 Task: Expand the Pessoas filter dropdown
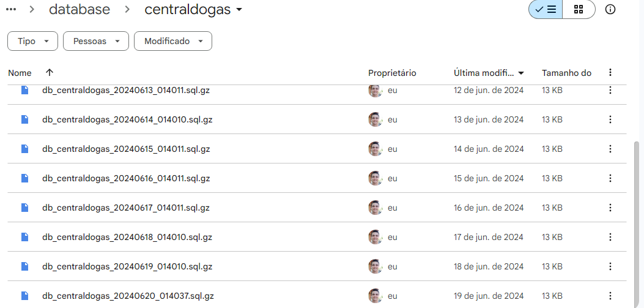[95, 41]
